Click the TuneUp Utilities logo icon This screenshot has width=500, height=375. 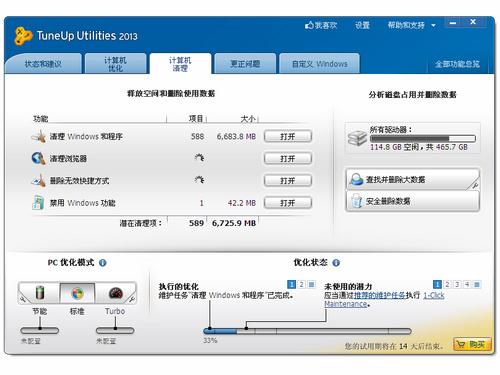click(23, 36)
